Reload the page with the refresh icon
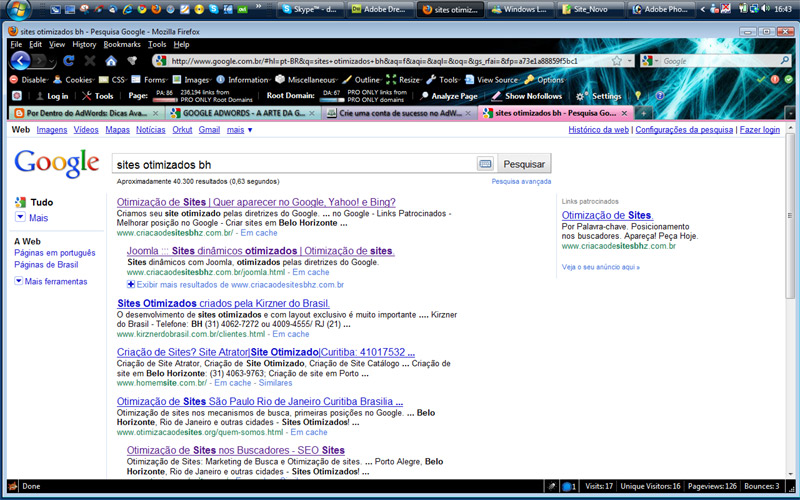Viewport: 800px width, 500px height. point(68,61)
